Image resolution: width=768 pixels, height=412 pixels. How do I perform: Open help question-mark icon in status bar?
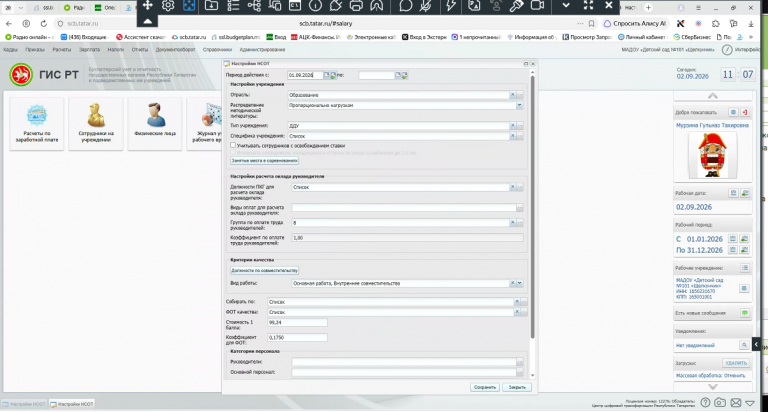[x=705, y=403]
